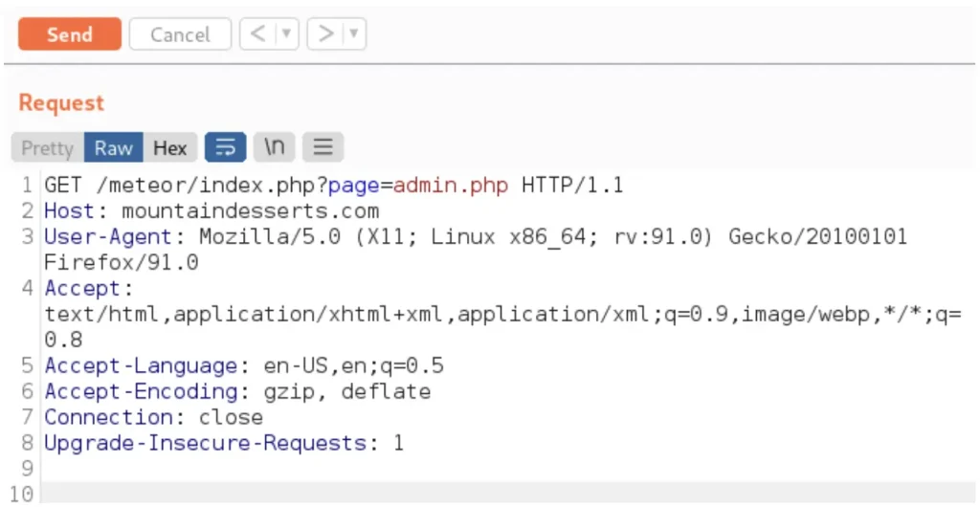Click the Accept-Encoding gzip, deflate line
The height and width of the screenshot is (507, 980).
[237, 392]
